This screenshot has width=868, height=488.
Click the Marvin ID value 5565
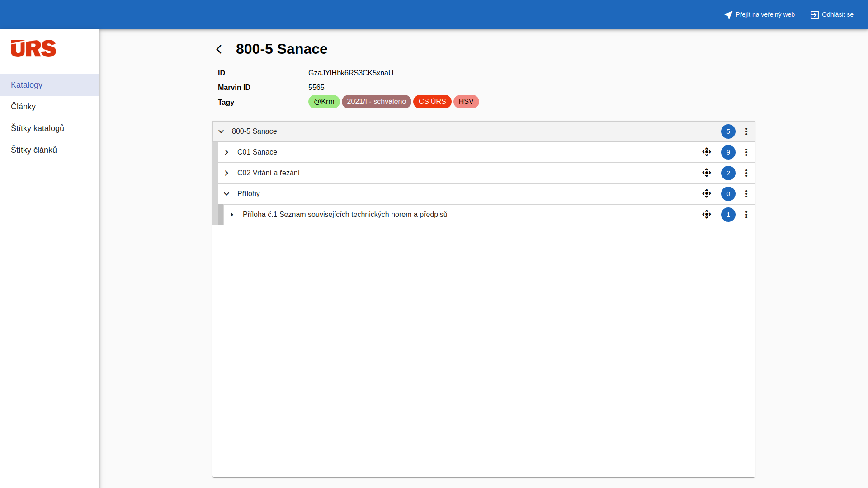tap(316, 88)
